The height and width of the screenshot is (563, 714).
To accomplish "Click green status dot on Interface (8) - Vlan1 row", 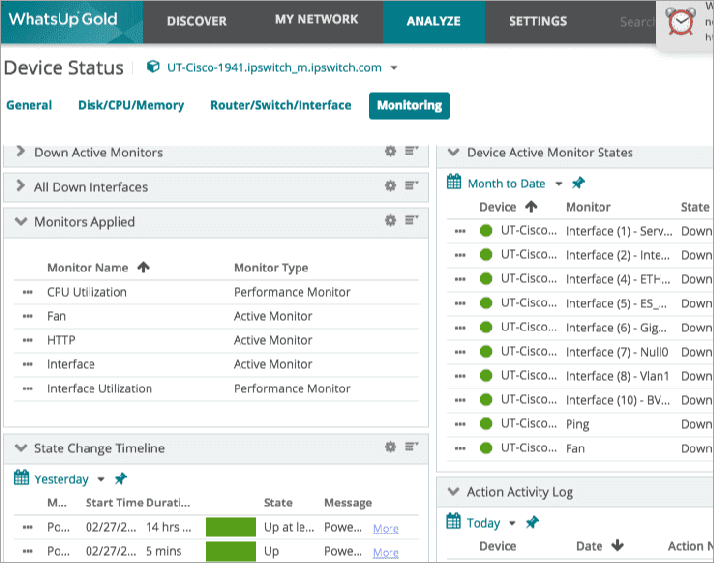I will pyautogui.click(x=486, y=375).
